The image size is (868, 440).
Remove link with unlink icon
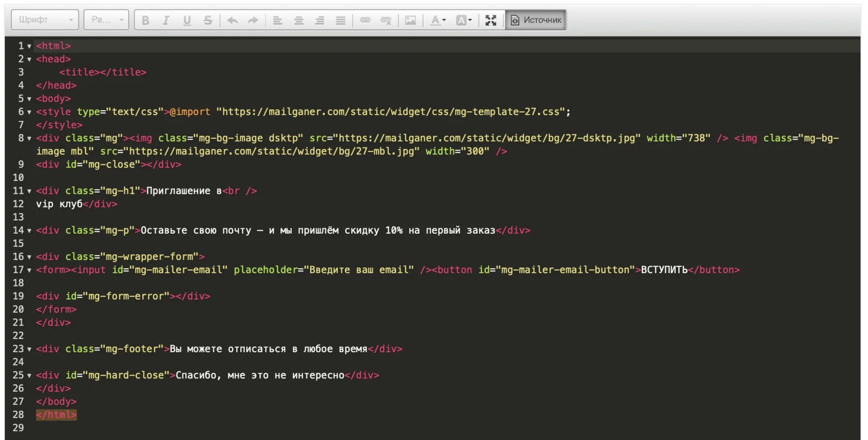[x=386, y=20]
